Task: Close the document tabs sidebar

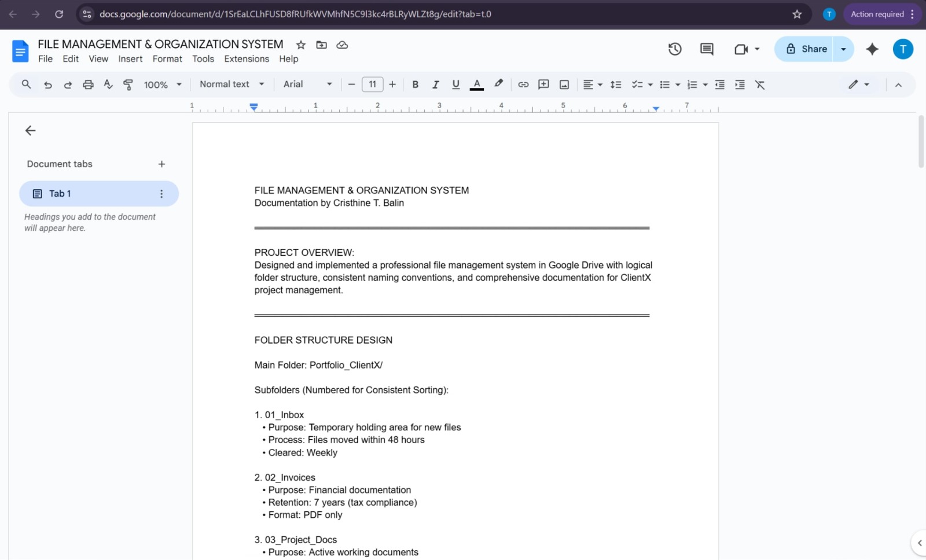Action: click(x=31, y=131)
